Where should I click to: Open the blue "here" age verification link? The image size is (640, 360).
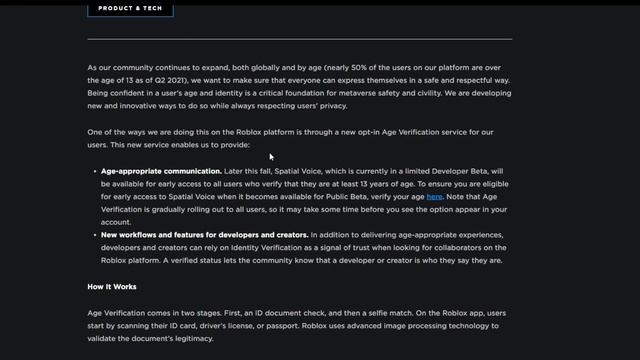[x=434, y=197]
